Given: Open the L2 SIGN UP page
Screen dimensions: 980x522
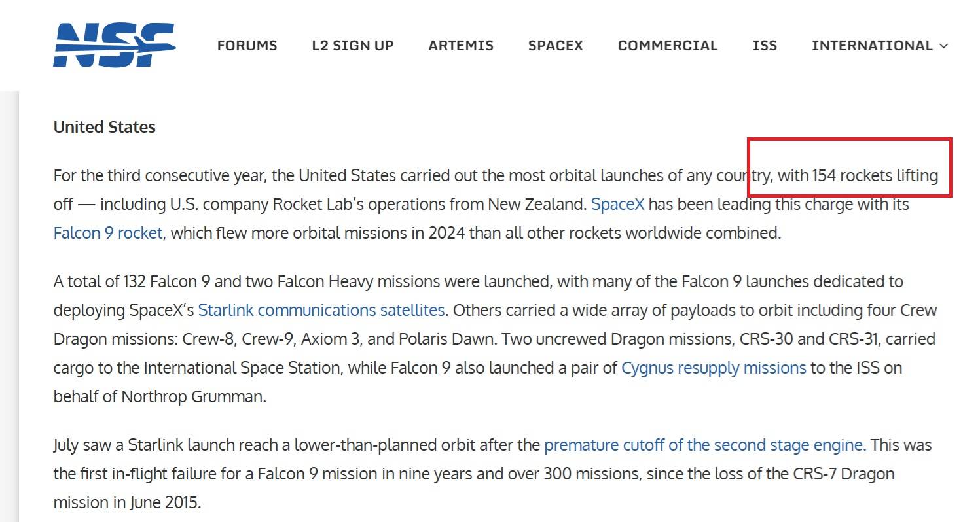Looking at the screenshot, I should [353, 46].
